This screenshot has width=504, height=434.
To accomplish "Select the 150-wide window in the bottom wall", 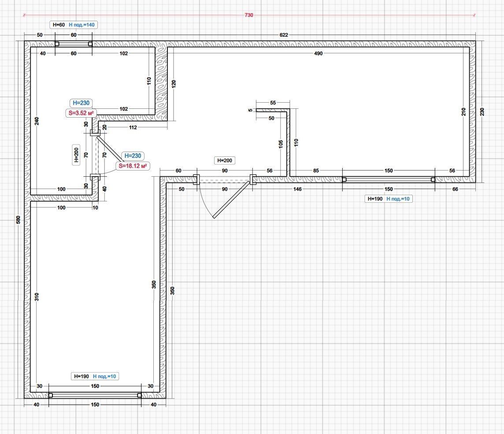I will (95, 395).
